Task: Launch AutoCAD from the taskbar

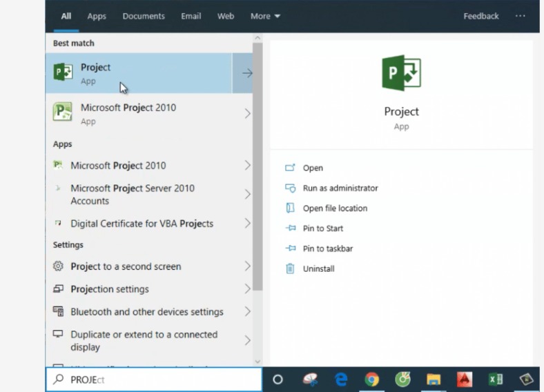Action: coord(464,379)
